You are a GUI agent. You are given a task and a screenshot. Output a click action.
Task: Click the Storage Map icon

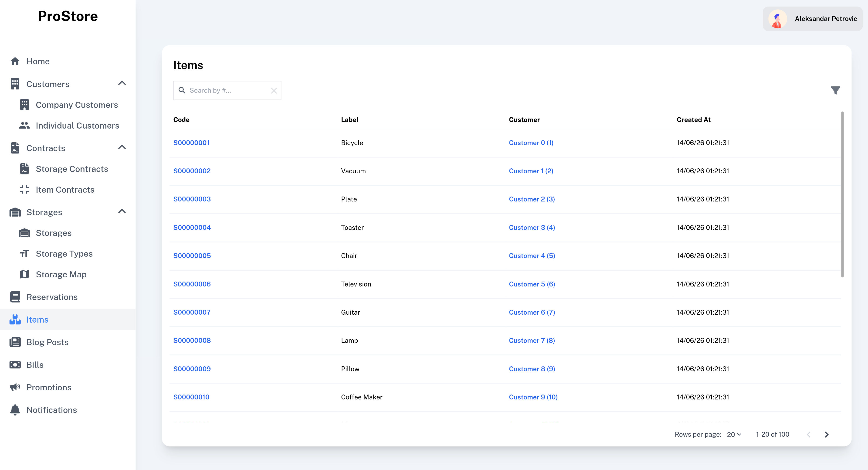point(24,274)
